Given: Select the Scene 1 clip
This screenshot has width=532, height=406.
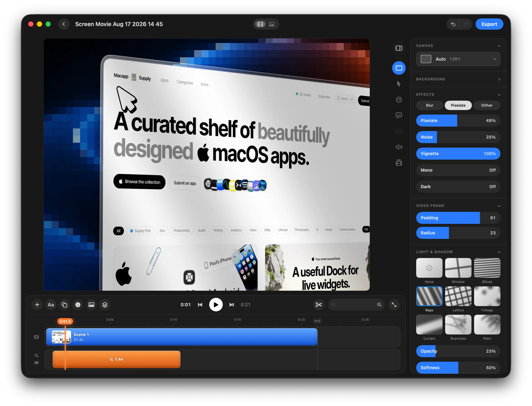Looking at the screenshot, I should click(182, 337).
